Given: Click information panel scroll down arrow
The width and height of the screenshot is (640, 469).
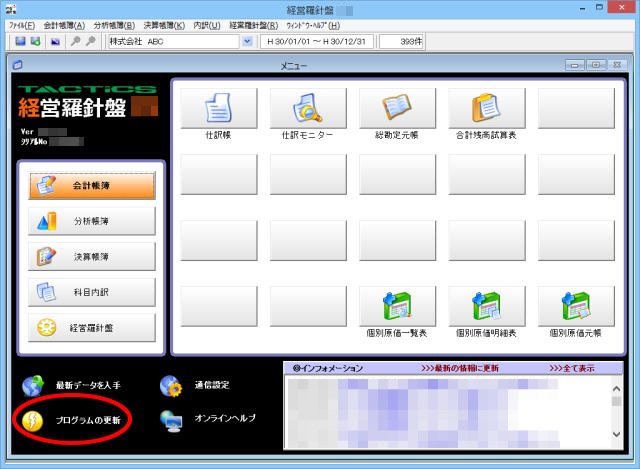Looking at the screenshot, I should tap(617, 434).
